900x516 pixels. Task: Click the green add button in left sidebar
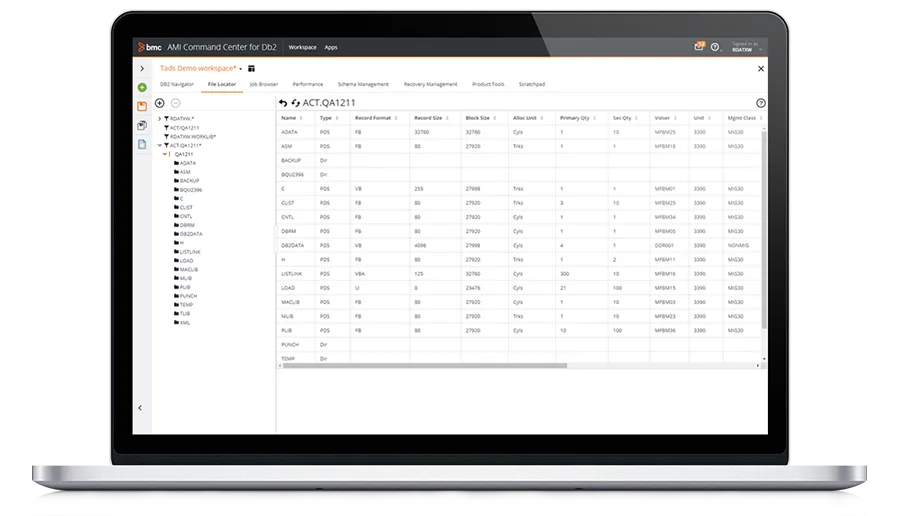click(x=142, y=87)
